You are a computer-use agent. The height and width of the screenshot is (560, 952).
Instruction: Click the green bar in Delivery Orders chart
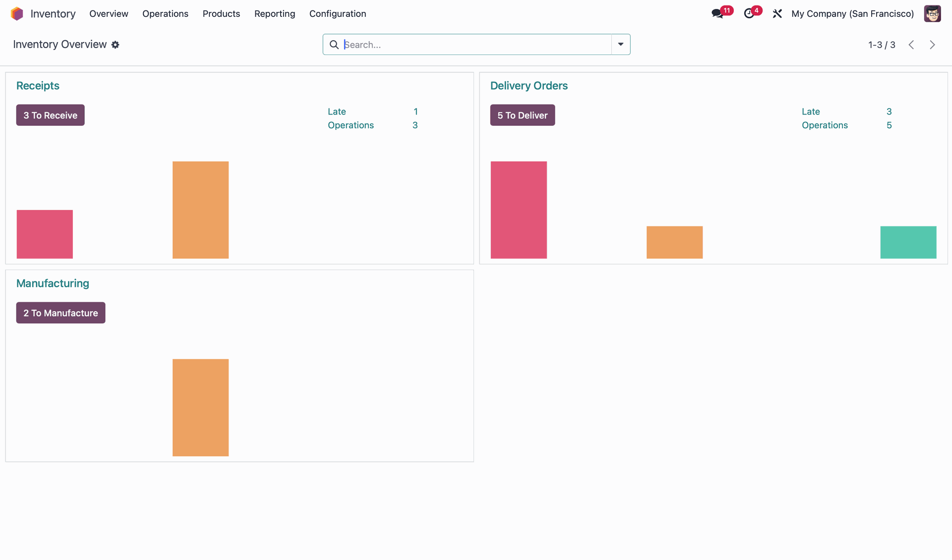pos(908,242)
